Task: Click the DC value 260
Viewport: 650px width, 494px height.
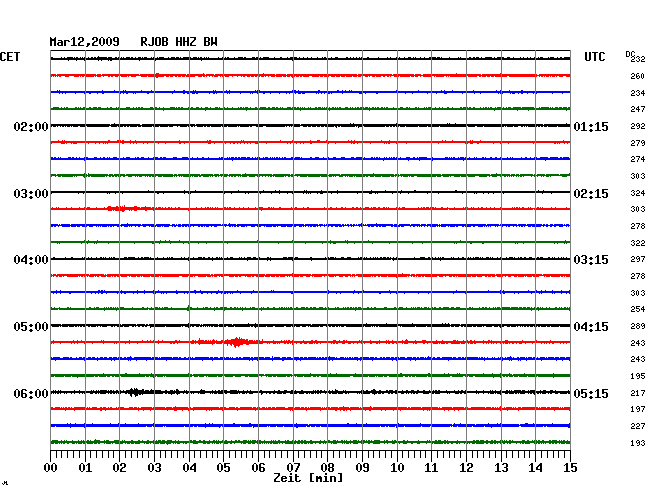Action: click(638, 76)
